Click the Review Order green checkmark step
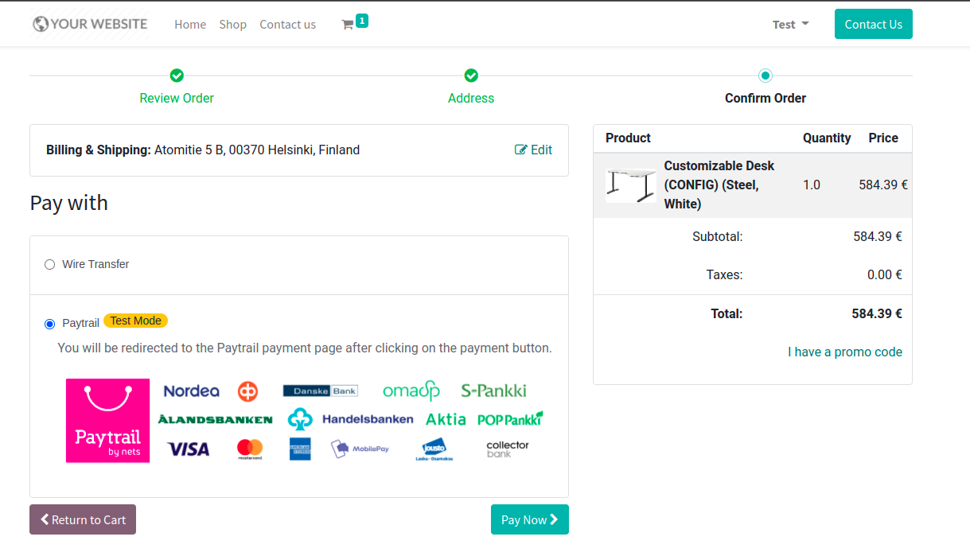The width and height of the screenshot is (970, 560). pos(177,76)
